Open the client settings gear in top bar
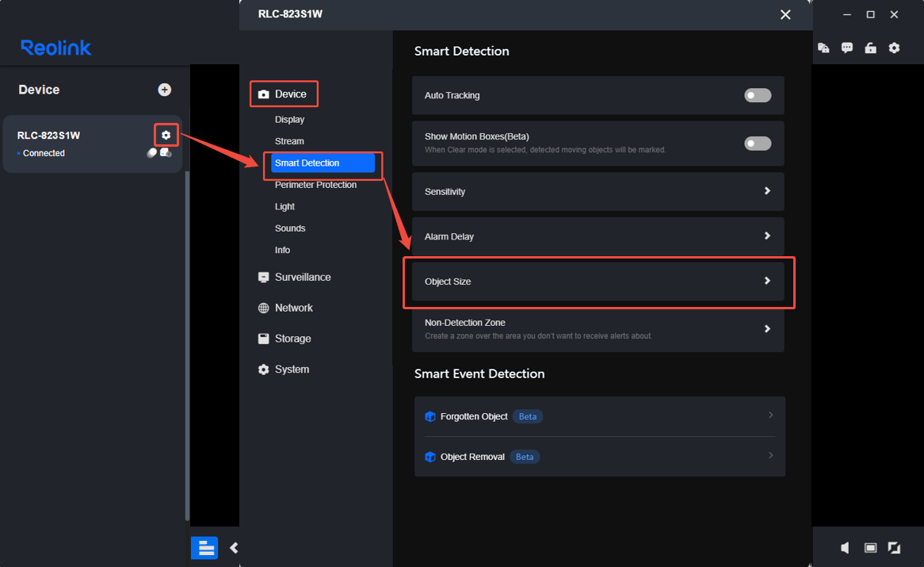Viewport: 924px width, 567px height. pos(894,48)
